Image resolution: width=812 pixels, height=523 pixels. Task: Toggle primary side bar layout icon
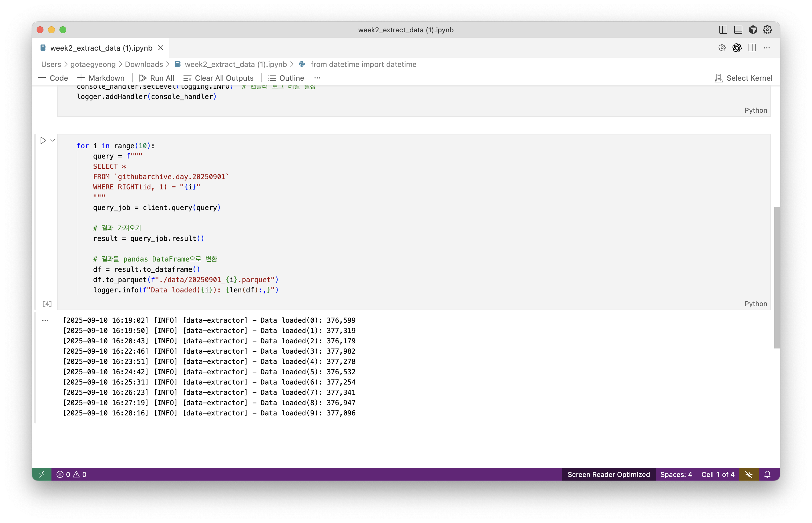[x=723, y=30]
